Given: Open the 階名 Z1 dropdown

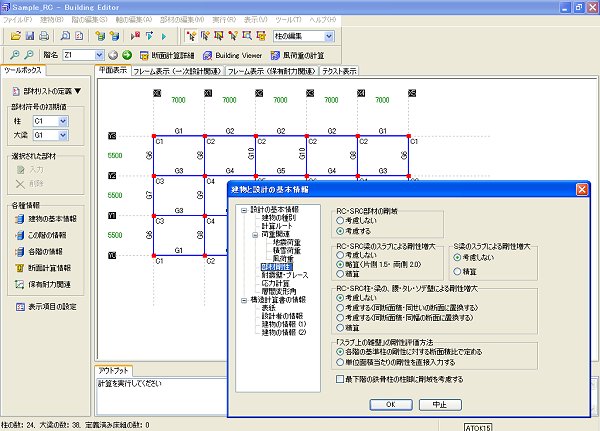Looking at the screenshot, I should (99, 55).
